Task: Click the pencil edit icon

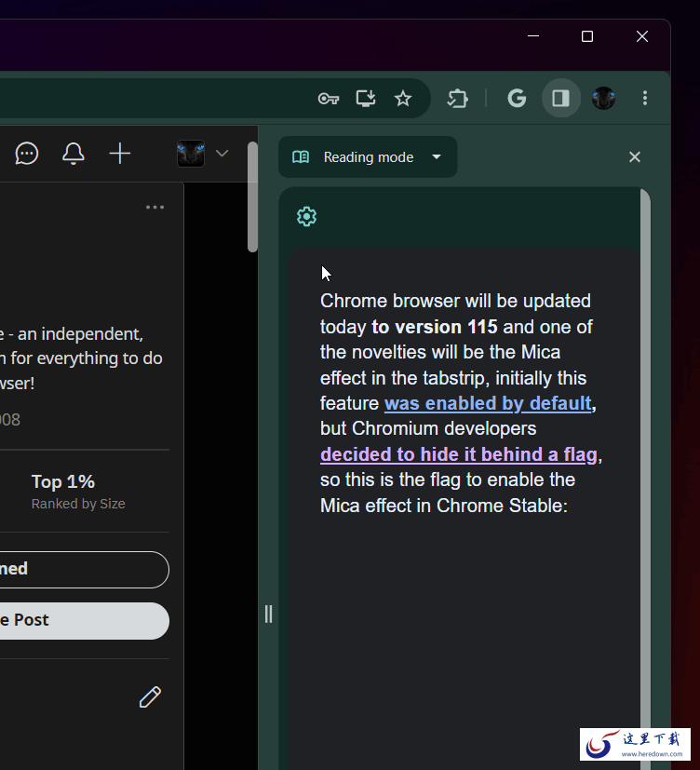Action: [x=150, y=696]
